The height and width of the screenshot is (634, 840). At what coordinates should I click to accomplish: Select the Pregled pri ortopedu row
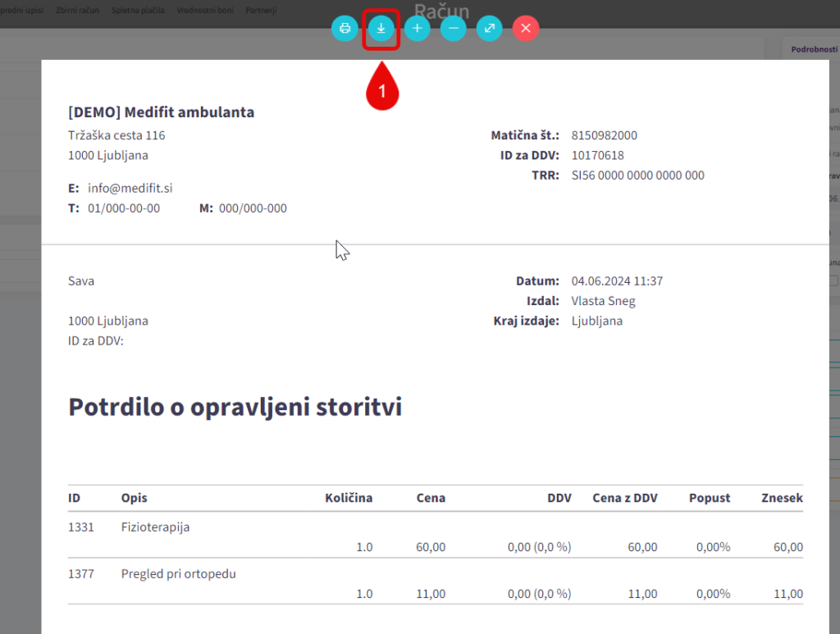click(x=178, y=574)
